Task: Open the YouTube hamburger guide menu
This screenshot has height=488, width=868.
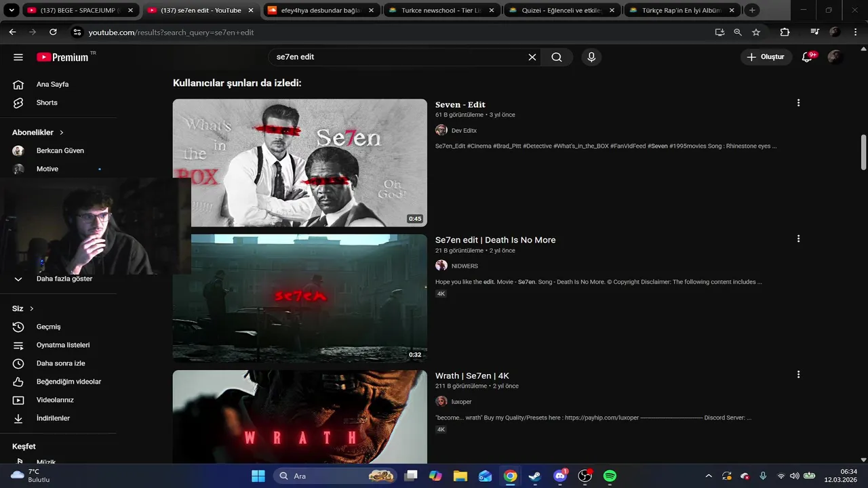Action: 18,57
